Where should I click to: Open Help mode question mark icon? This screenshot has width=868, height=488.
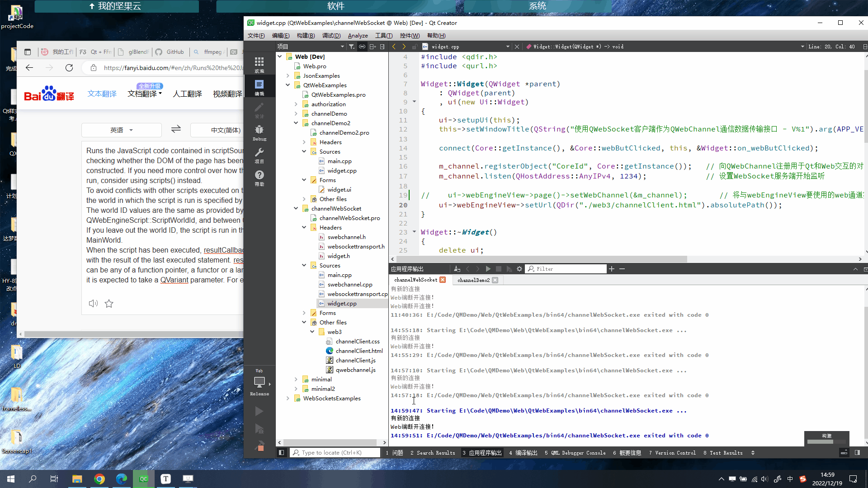pyautogui.click(x=259, y=178)
